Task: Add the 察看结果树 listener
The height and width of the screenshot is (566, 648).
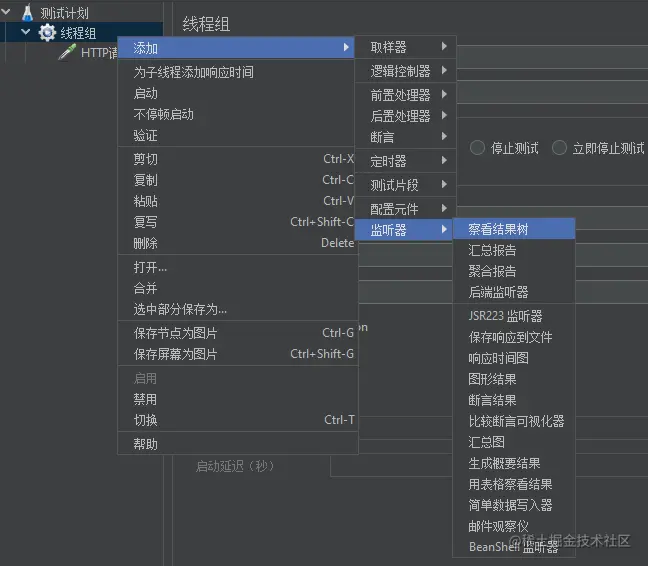Action: point(514,229)
